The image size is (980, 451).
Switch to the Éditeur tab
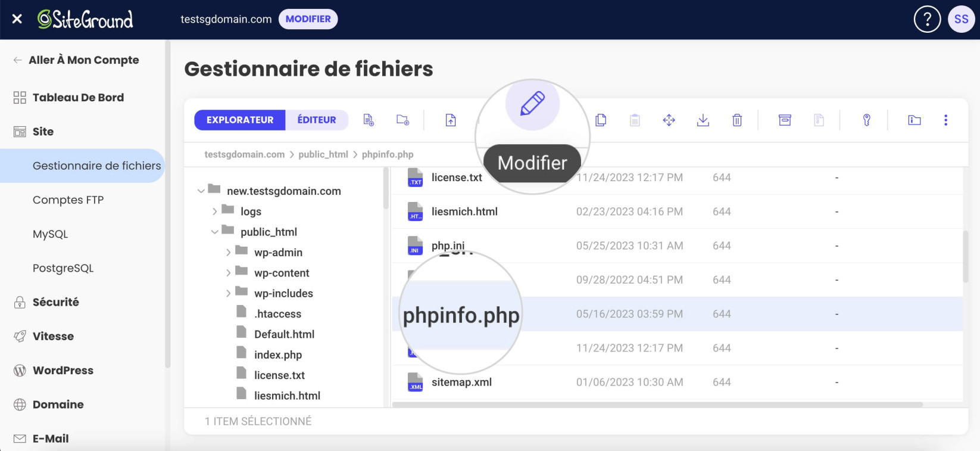[x=317, y=120]
